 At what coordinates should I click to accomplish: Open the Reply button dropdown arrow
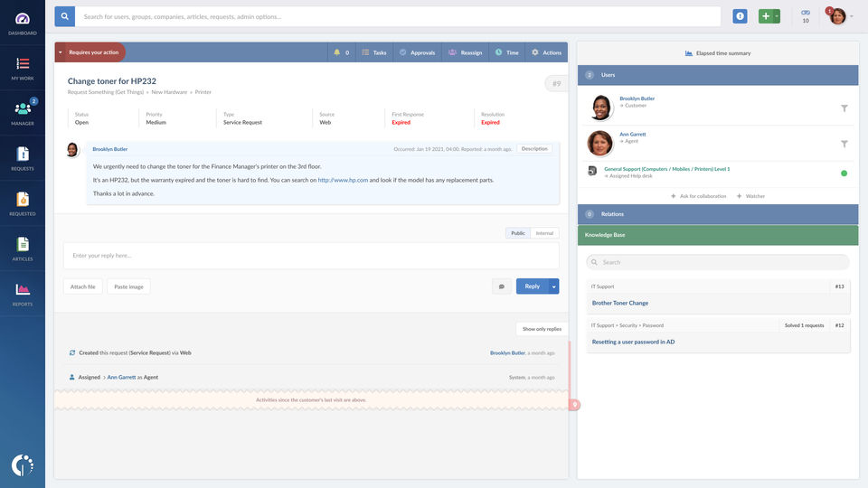tap(553, 286)
